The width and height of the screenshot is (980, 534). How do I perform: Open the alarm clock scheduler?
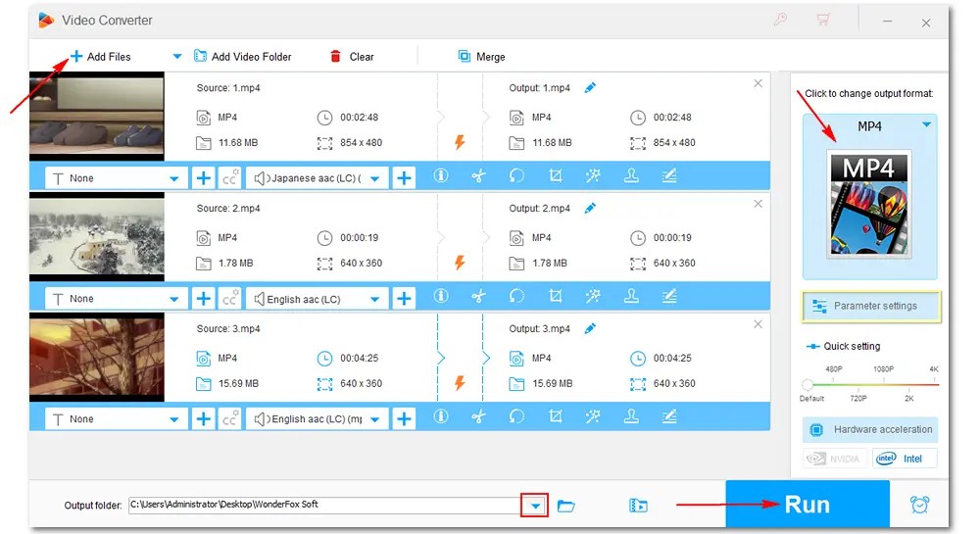tap(919, 504)
